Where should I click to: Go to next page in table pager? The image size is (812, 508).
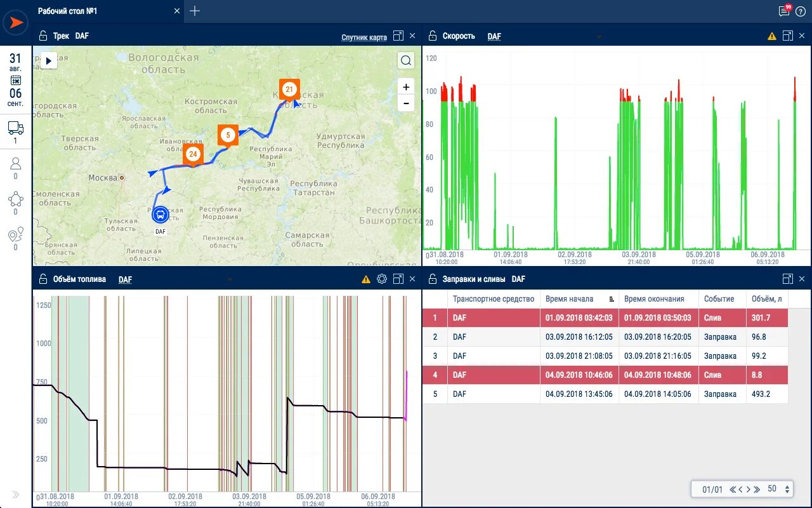click(749, 489)
